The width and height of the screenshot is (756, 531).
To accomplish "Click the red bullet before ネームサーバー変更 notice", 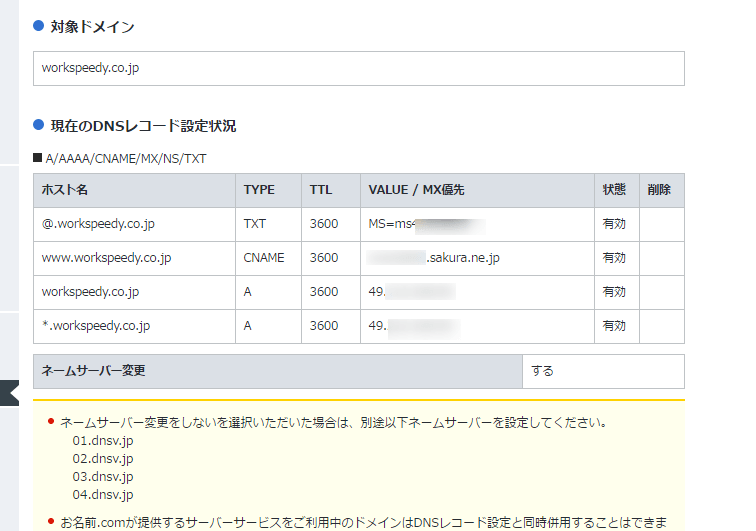I will 50,422.
